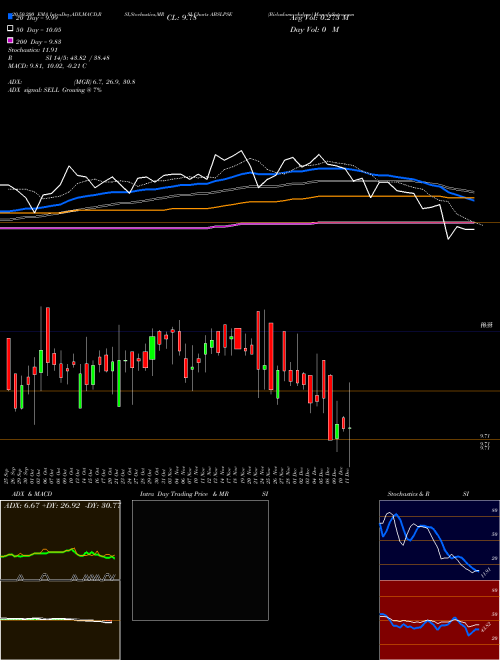Viewport: 500px width, 660px height.
Task: Click the magenta 200 Day EMA legend swatch
Action: point(11,41)
